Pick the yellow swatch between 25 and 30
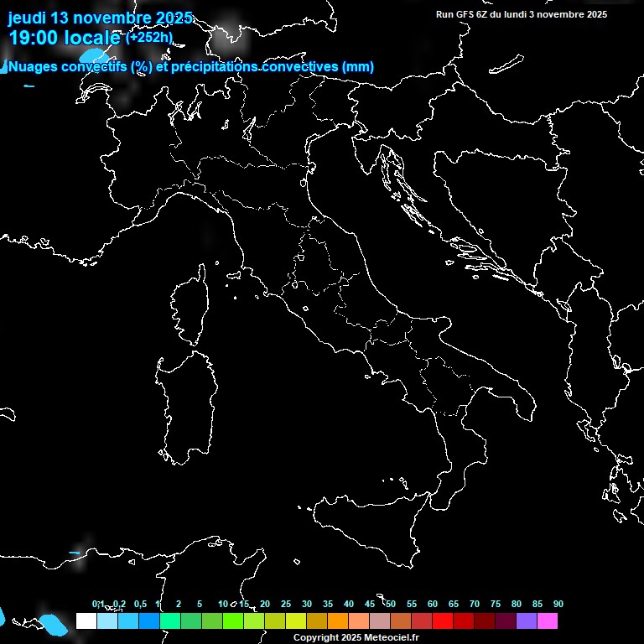644x644 pixels. [x=296, y=621]
